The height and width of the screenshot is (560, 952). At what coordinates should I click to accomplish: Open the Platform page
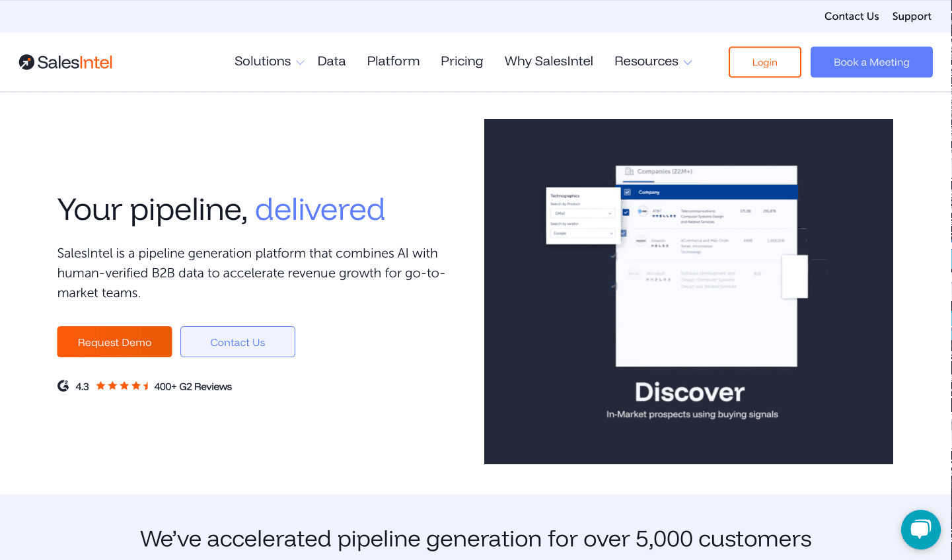tap(393, 61)
